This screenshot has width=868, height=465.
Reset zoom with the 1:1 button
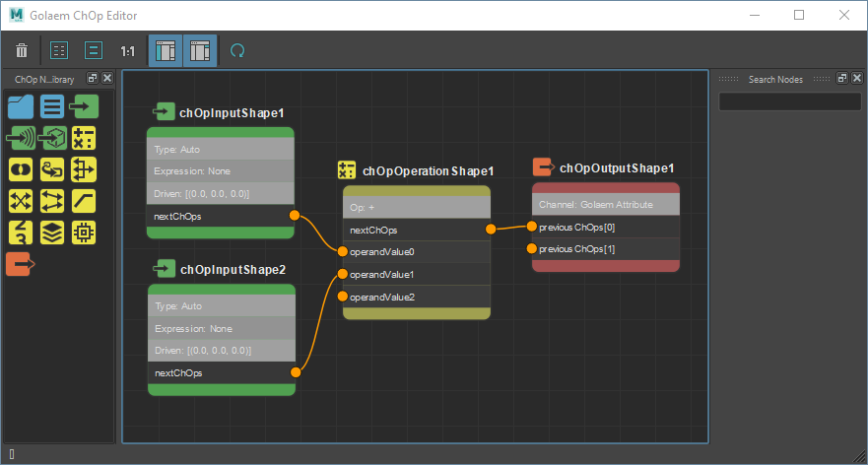128,51
